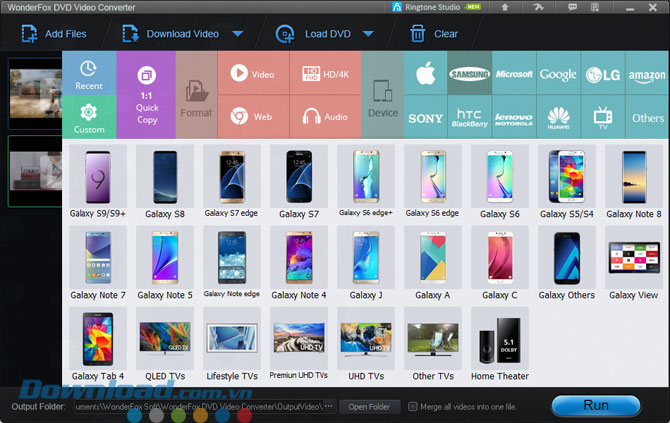Select the Amazon device brand
The image size is (670, 423).
coord(647,73)
